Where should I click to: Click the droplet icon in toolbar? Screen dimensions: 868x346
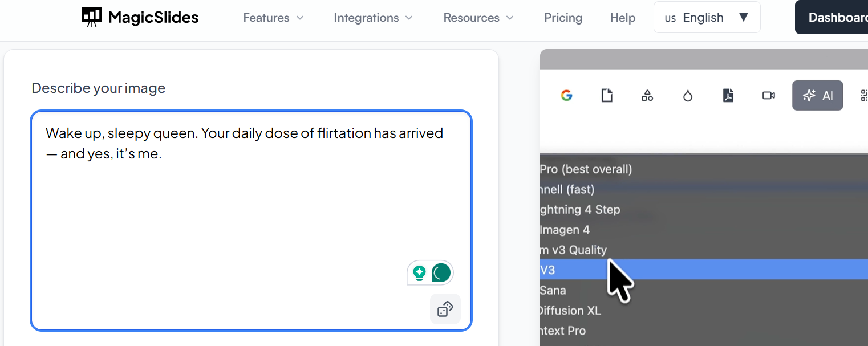[x=688, y=96]
